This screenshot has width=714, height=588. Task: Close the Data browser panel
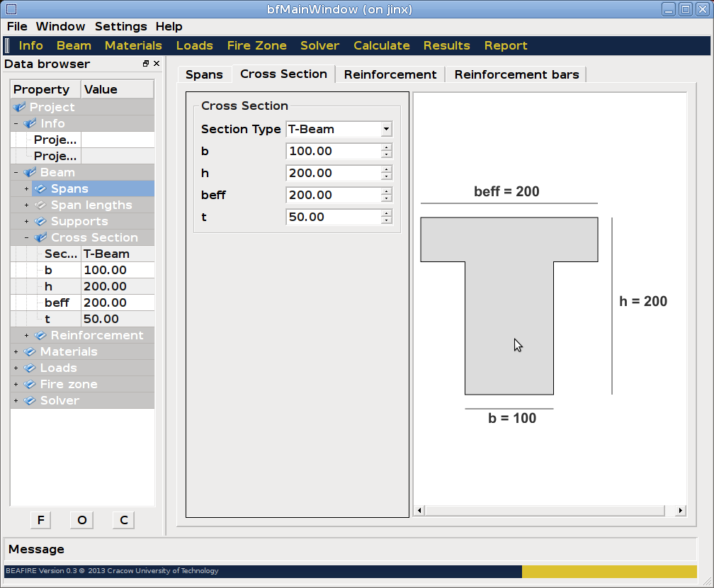[x=157, y=64]
